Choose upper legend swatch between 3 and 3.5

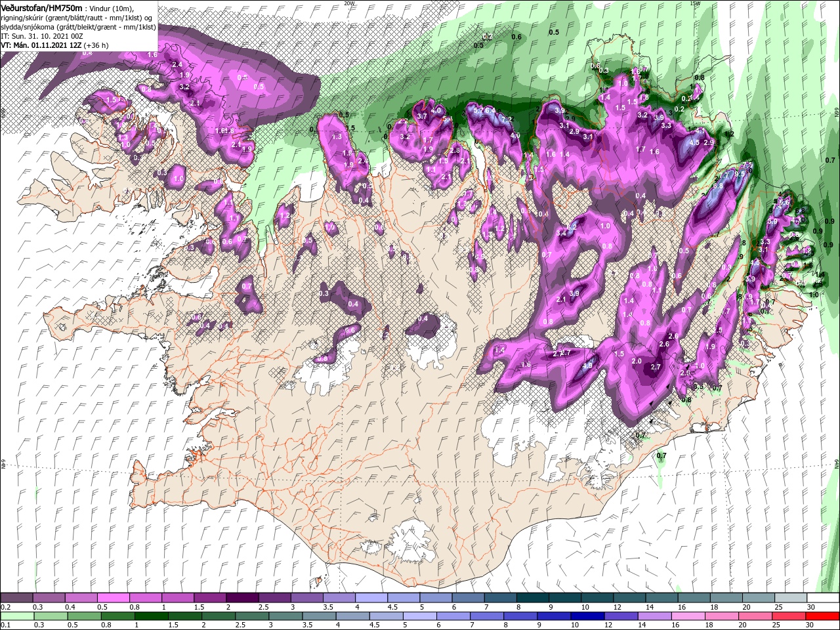tap(306, 598)
